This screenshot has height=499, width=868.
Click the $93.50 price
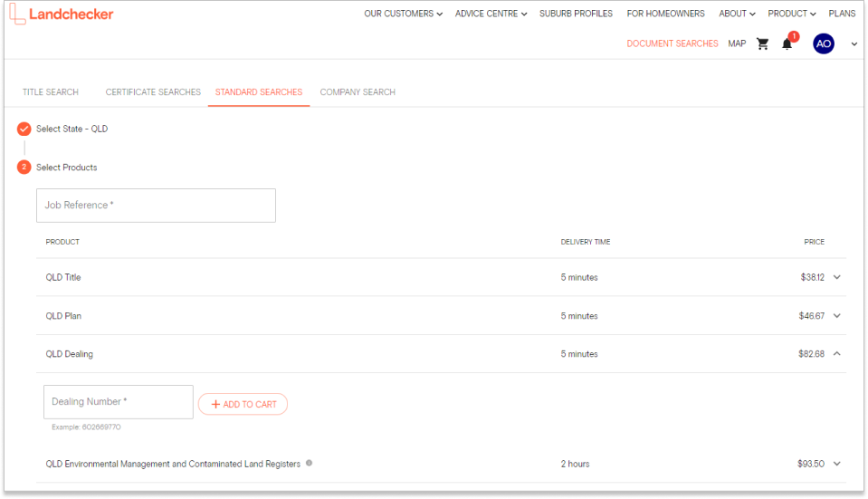810,464
